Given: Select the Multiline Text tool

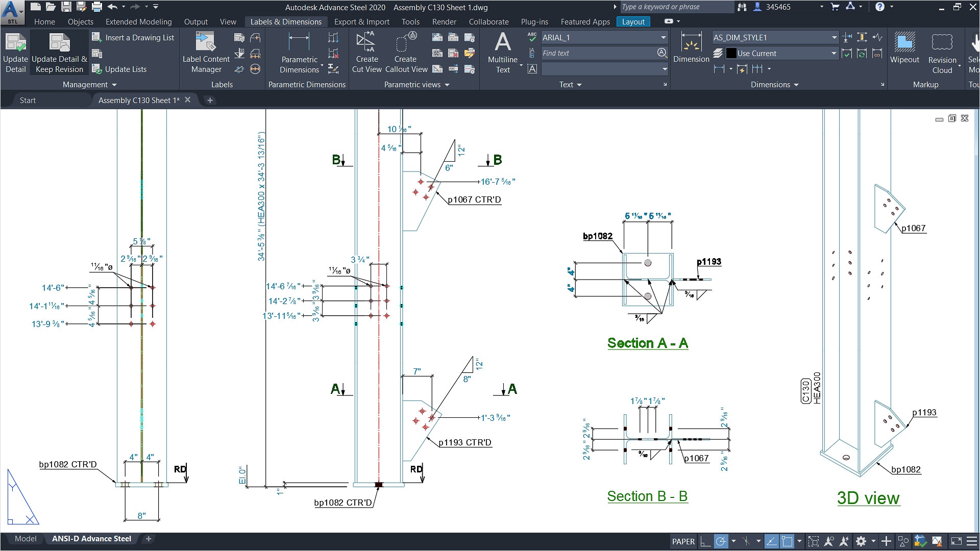Looking at the screenshot, I should (x=503, y=53).
